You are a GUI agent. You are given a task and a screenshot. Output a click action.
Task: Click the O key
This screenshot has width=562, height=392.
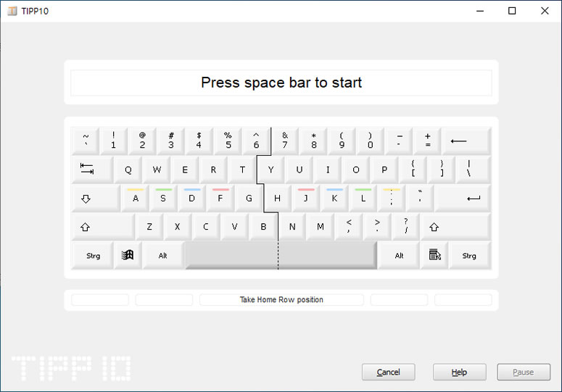355,170
